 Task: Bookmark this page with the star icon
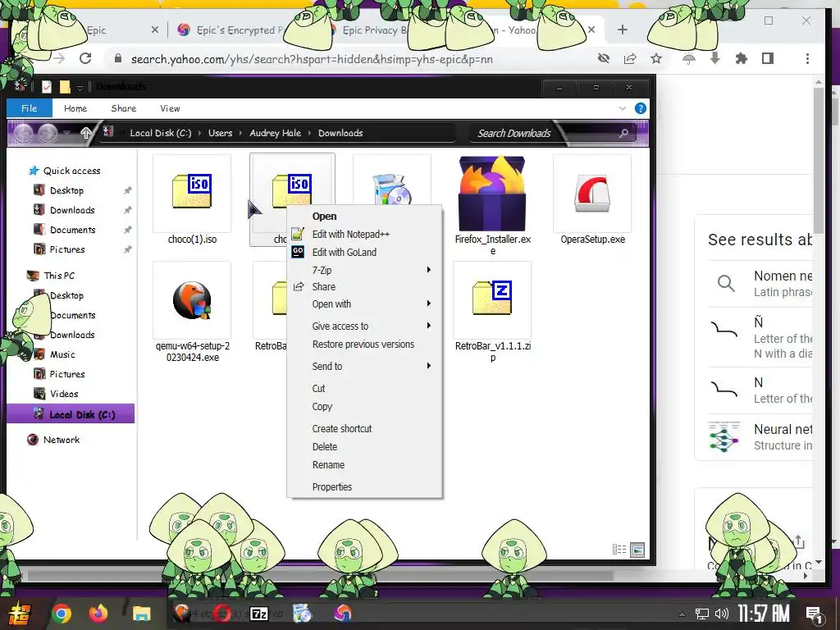click(656, 58)
